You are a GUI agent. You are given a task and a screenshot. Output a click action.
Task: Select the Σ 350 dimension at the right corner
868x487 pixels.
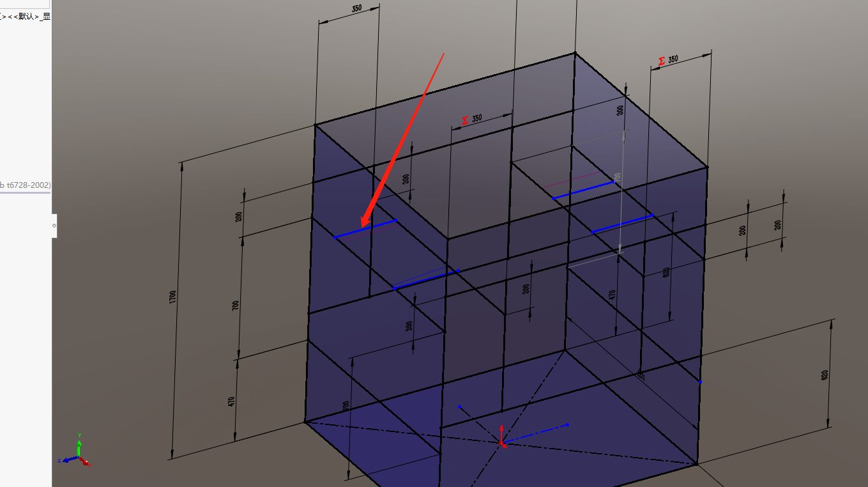pyautogui.click(x=669, y=60)
